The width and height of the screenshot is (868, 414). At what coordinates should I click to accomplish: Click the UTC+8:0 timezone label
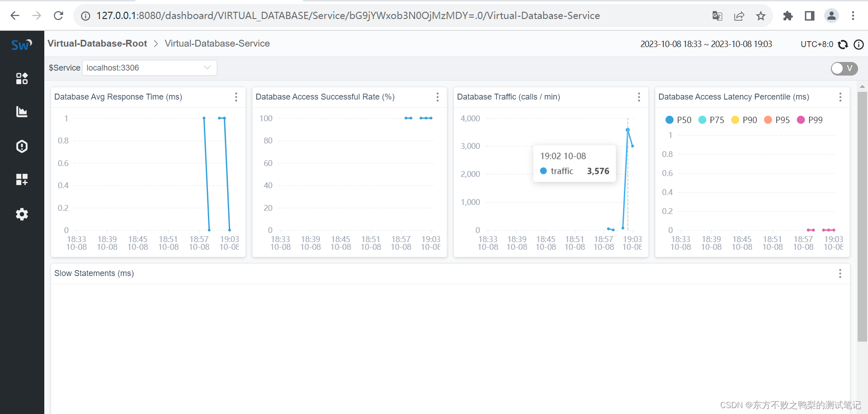(x=816, y=44)
